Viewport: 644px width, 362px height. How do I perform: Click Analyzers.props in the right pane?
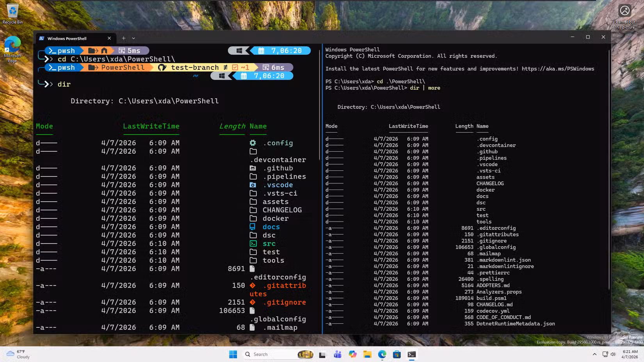(x=499, y=292)
